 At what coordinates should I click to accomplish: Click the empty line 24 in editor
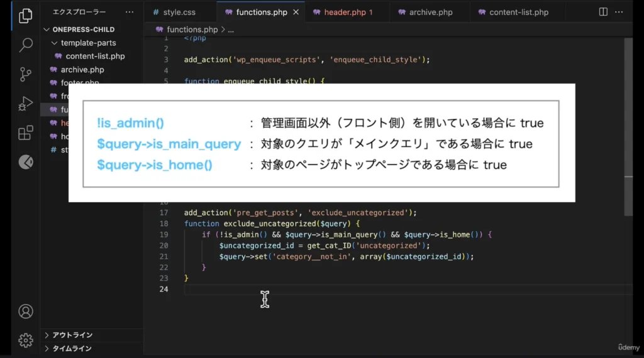pyautogui.click(x=407, y=289)
